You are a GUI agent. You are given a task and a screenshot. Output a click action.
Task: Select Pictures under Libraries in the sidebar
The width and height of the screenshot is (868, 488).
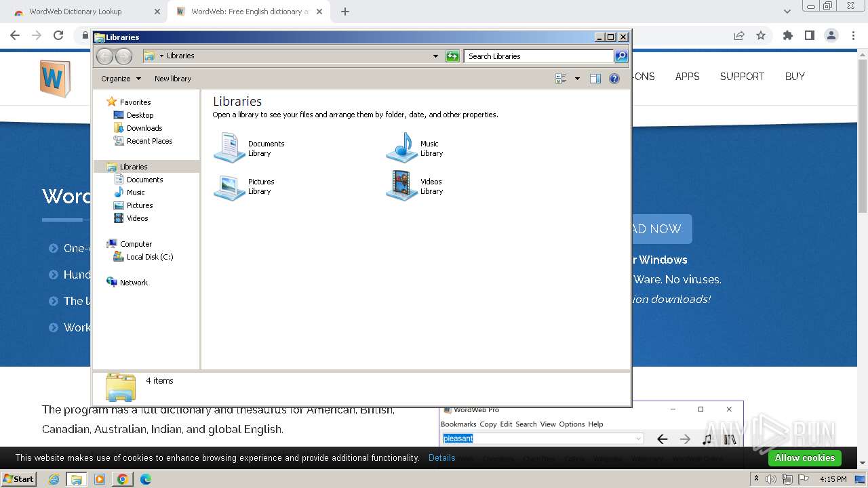point(140,205)
